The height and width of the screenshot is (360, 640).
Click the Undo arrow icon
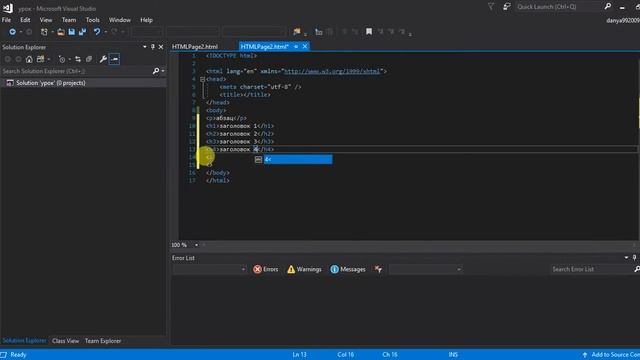click(x=97, y=32)
